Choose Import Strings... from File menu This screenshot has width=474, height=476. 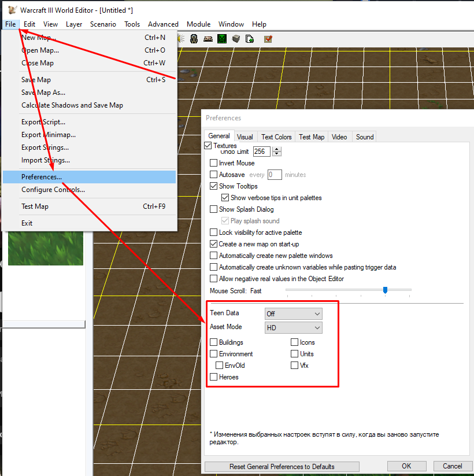pos(89,160)
